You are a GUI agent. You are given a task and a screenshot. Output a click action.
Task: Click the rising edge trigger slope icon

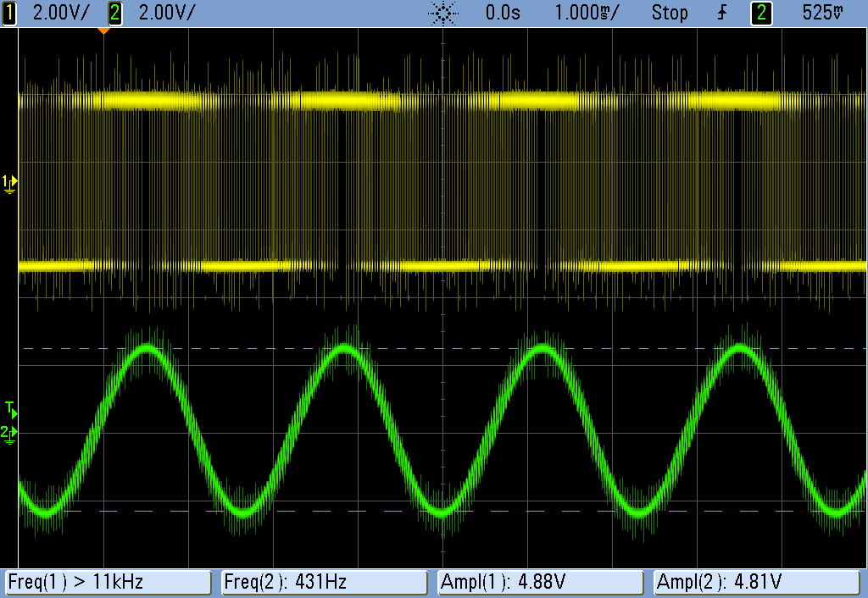pyautogui.click(x=721, y=13)
